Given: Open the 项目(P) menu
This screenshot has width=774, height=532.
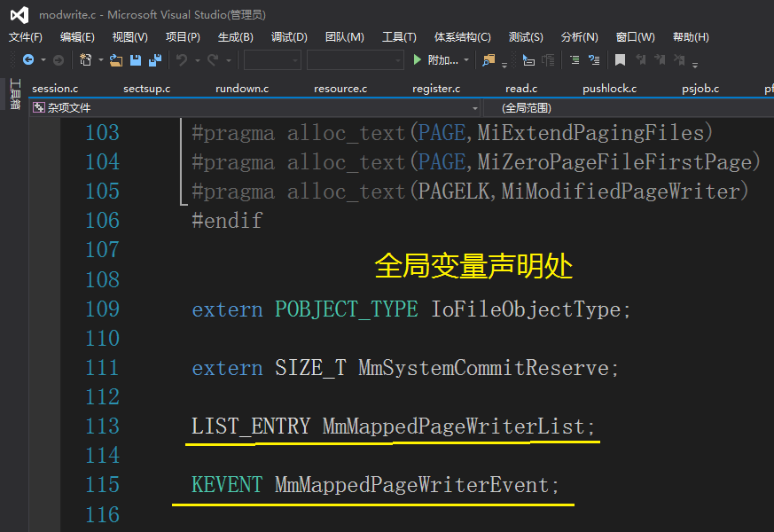Looking at the screenshot, I should [183, 37].
